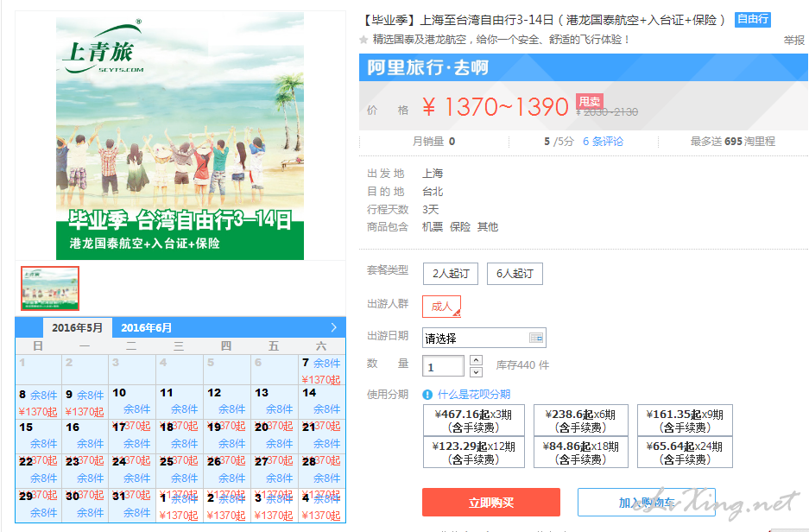Select May 22 in the departure calendar
This screenshot has width=809, height=532.
(38, 471)
